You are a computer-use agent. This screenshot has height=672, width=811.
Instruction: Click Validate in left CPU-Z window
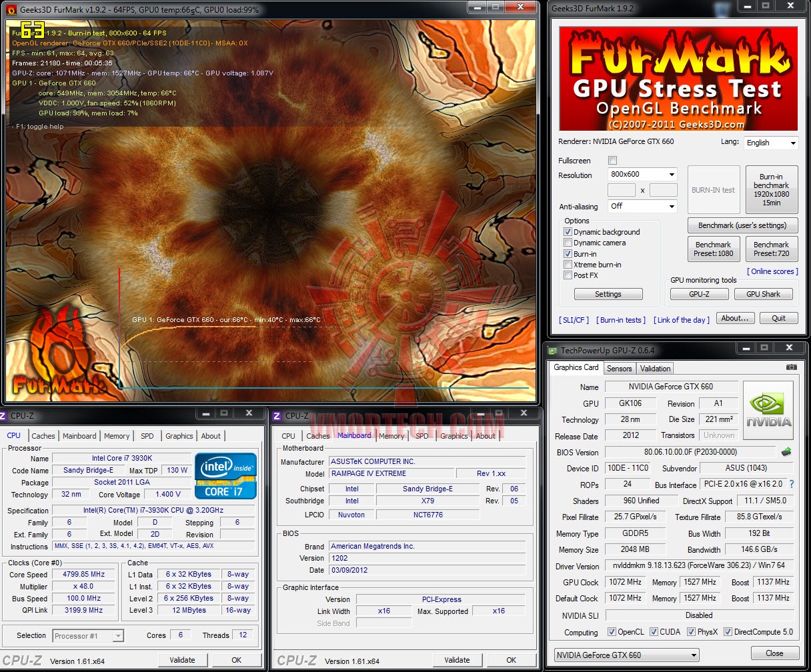point(182,660)
